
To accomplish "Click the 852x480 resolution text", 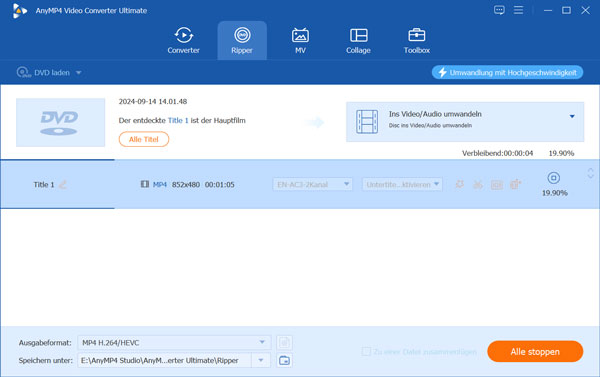I will click(x=186, y=184).
